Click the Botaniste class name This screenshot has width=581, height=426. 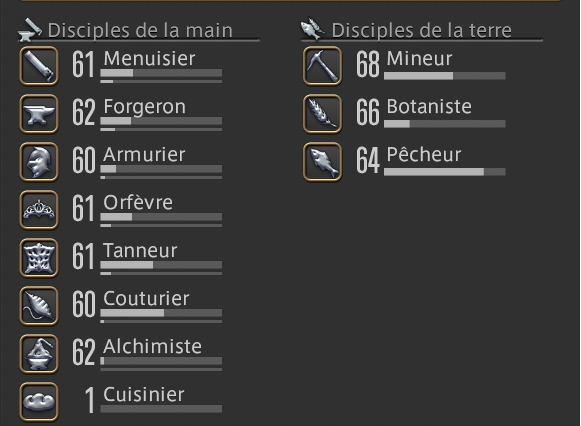(429, 107)
